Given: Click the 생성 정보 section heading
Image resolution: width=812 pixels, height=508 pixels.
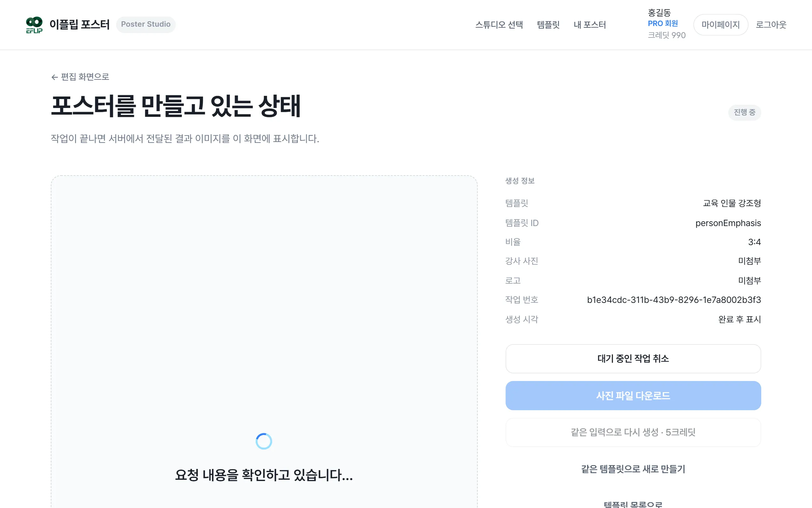Looking at the screenshot, I should pyautogui.click(x=520, y=181).
